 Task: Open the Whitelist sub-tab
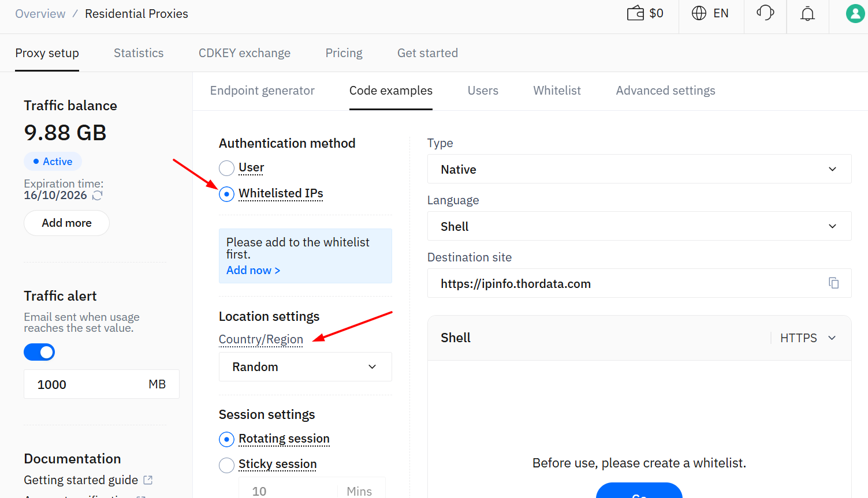(x=557, y=91)
